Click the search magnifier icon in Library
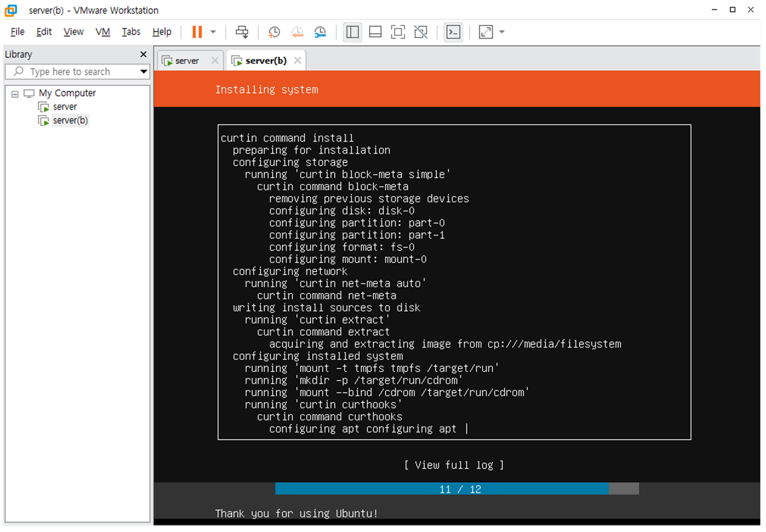Viewport: 766px width, 532px height. [x=19, y=71]
